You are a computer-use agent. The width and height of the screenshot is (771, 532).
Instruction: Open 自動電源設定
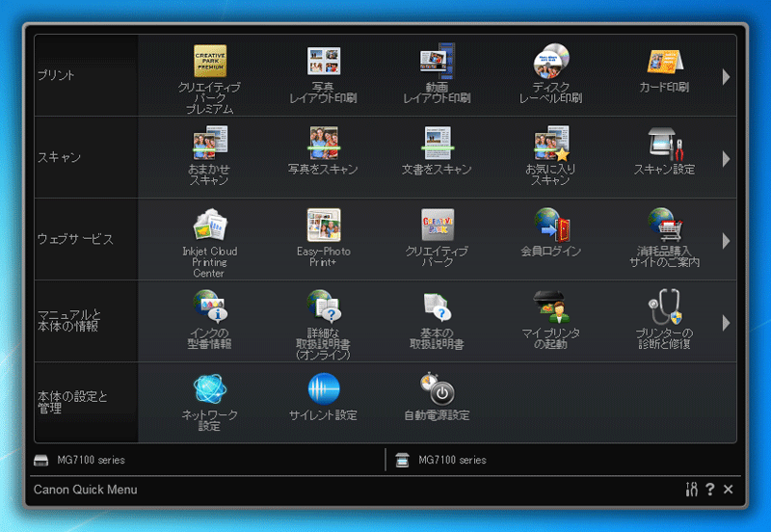(x=438, y=389)
